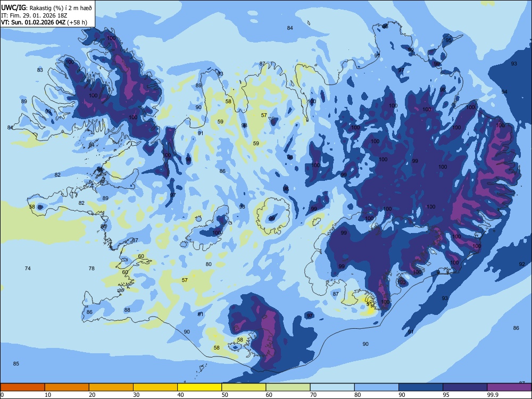Click the light blue 80–90 legend swatch
This screenshot has height=399, width=532.
[377, 387]
